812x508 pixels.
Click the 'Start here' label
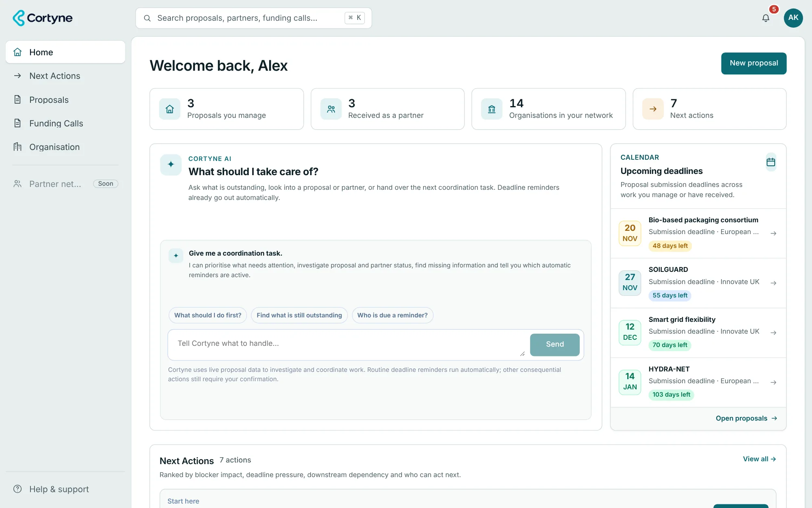tap(183, 501)
